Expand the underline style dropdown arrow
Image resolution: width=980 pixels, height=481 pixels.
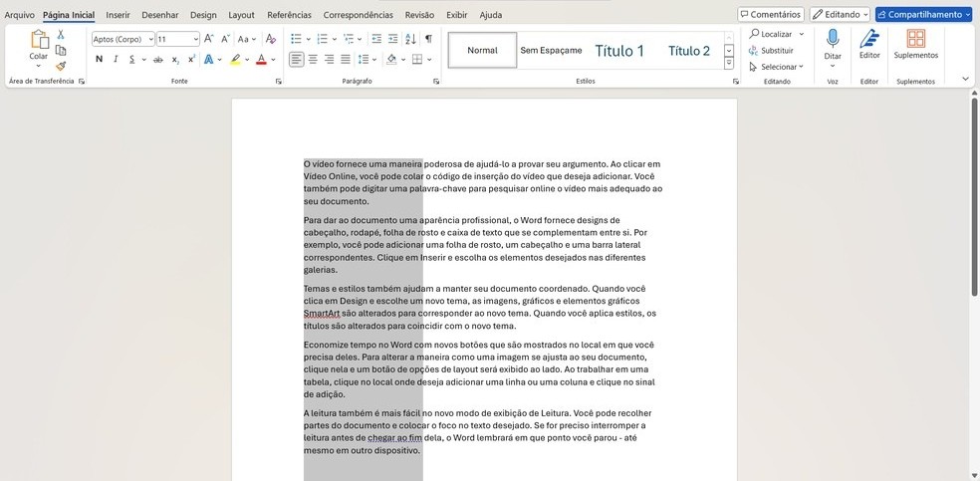tap(143, 60)
